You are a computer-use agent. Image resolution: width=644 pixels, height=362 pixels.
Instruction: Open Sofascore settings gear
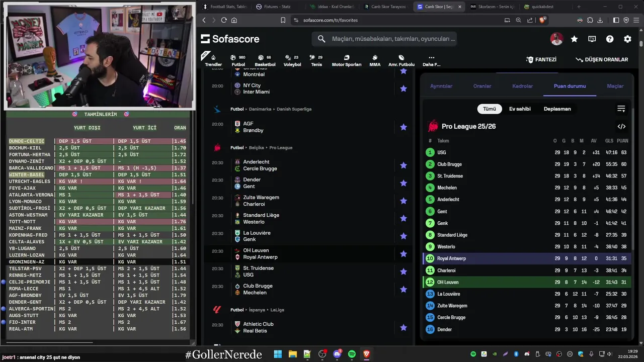pyautogui.click(x=627, y=39)
